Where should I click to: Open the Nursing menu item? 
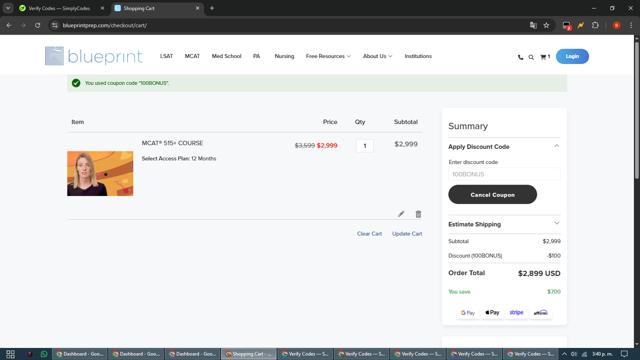[x=284, y=56]
